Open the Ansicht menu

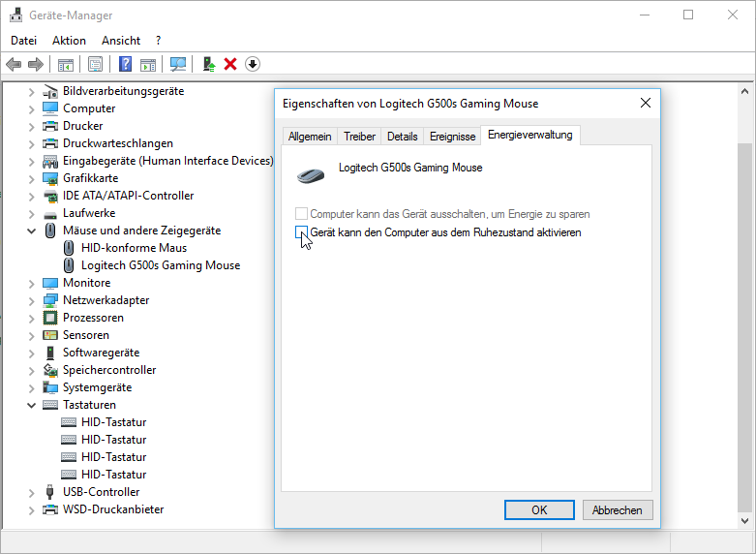pyautogui.click(x=121, y=41)
